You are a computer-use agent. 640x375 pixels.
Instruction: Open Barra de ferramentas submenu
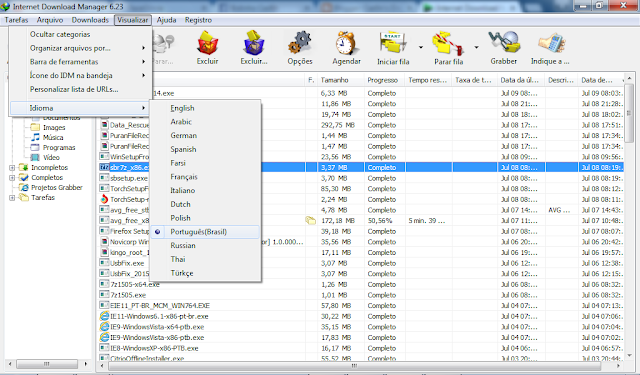tap(81, 62)
